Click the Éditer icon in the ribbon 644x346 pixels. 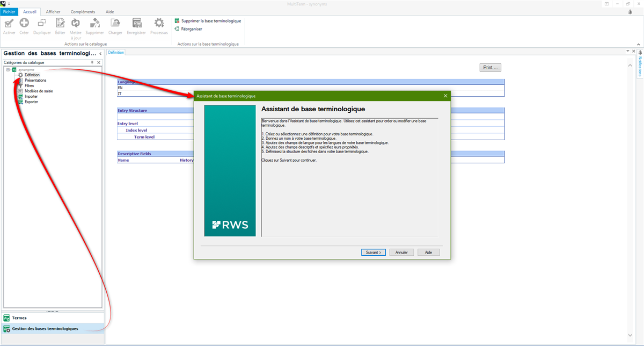click(60, 23)
